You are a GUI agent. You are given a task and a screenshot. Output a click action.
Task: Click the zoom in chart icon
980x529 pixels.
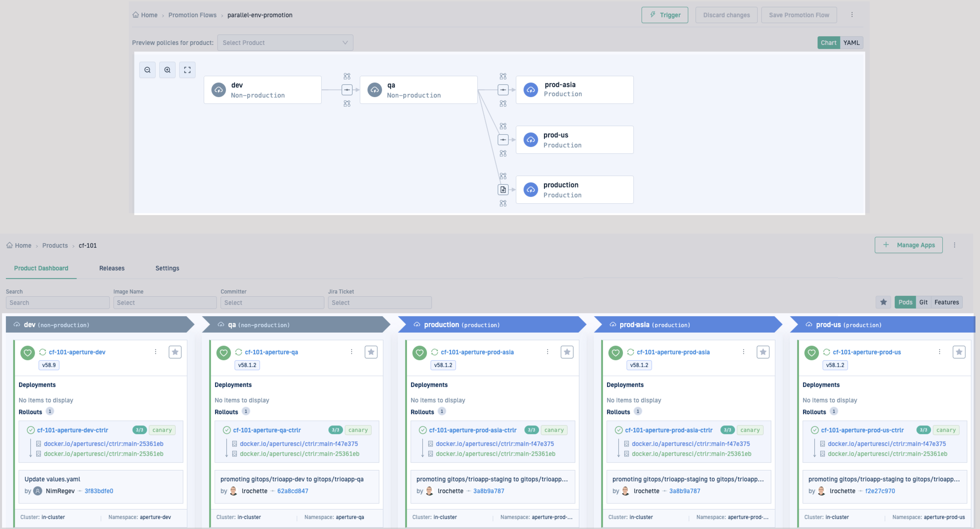(167, 70)
